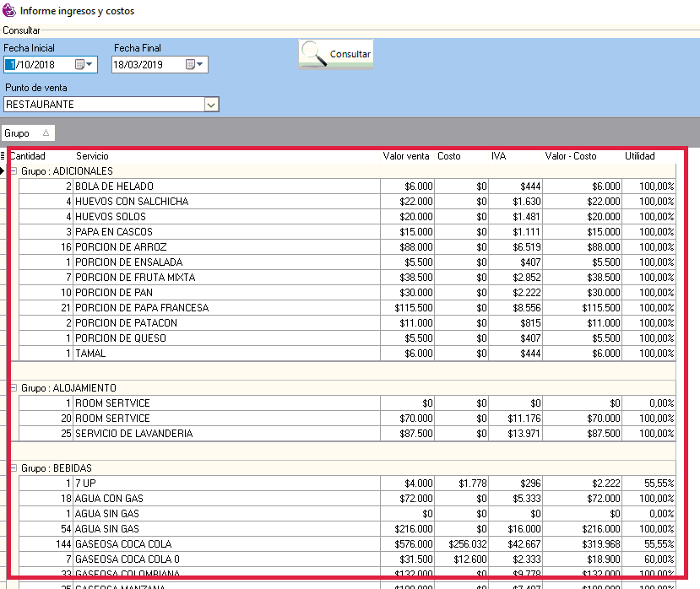The width and height of the screenshot is (700, 589).
Task: Expand the Punto de venta combo box
Action: 211,105
